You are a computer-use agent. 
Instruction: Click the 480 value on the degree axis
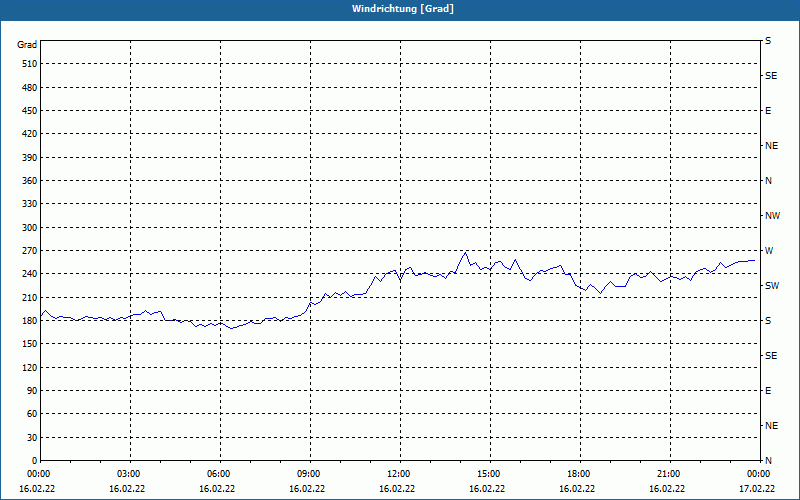click(30, 88)
